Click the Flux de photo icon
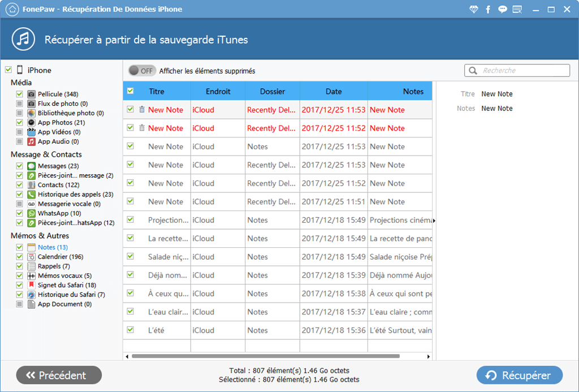The width and height of the screenshot is (579, 392). click(x=32, y=104)
